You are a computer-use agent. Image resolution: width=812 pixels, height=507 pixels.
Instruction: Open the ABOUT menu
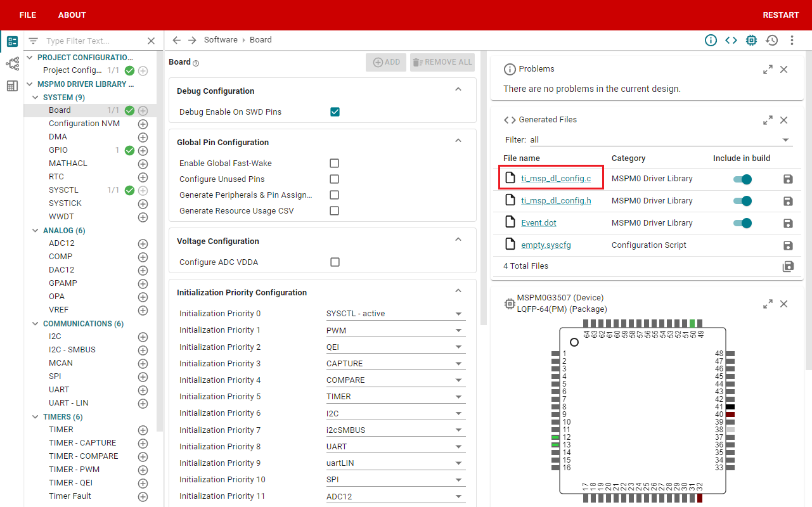[72, 15]
